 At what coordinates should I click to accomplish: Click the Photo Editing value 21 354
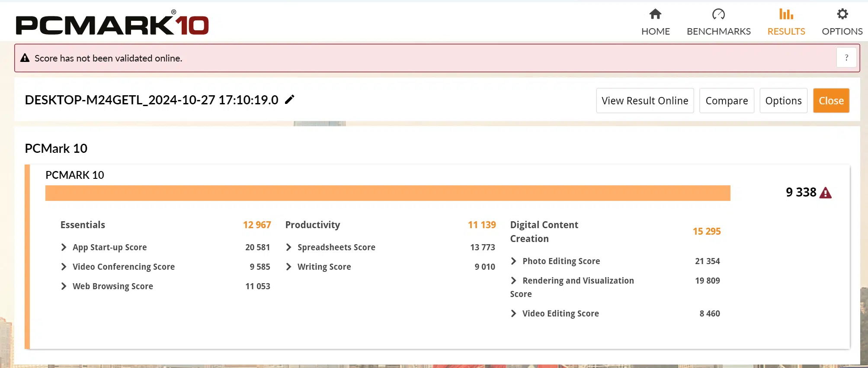[707, 261]
